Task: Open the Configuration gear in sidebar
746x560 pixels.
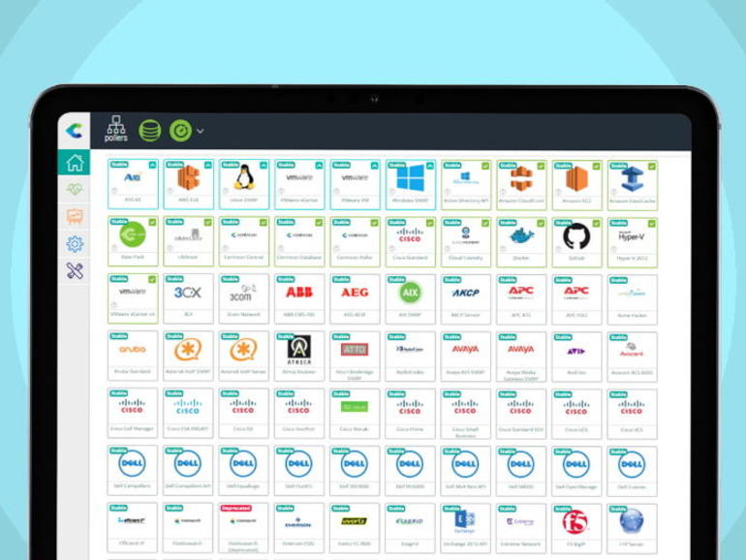Action: [x=75, y=244]
